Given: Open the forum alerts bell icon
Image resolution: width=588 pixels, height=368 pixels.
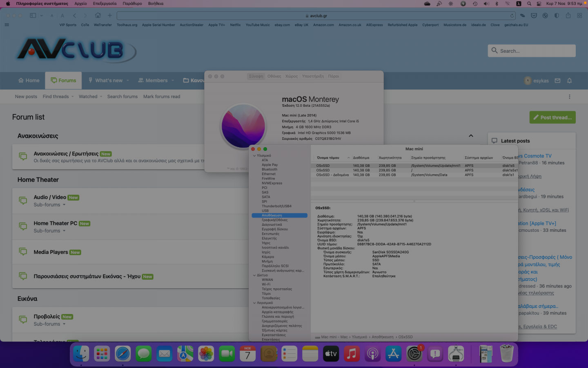Looking at the screenshot, I should (570, 81).
